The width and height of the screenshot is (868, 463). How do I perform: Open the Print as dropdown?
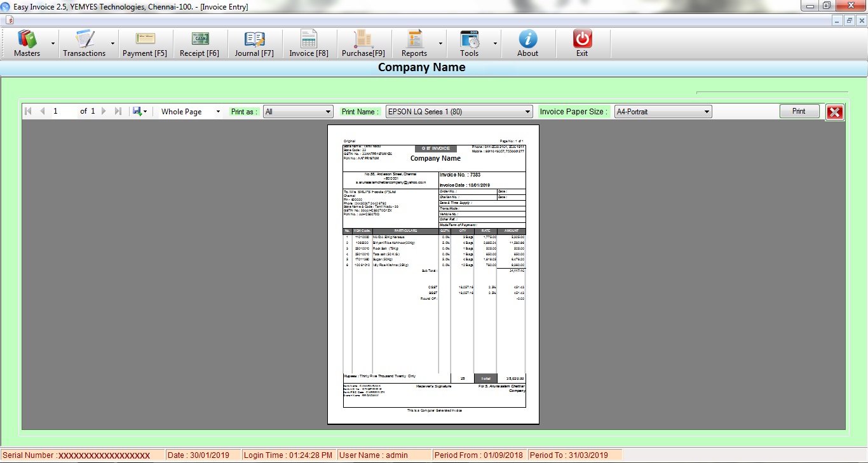(x=298, y=112)
